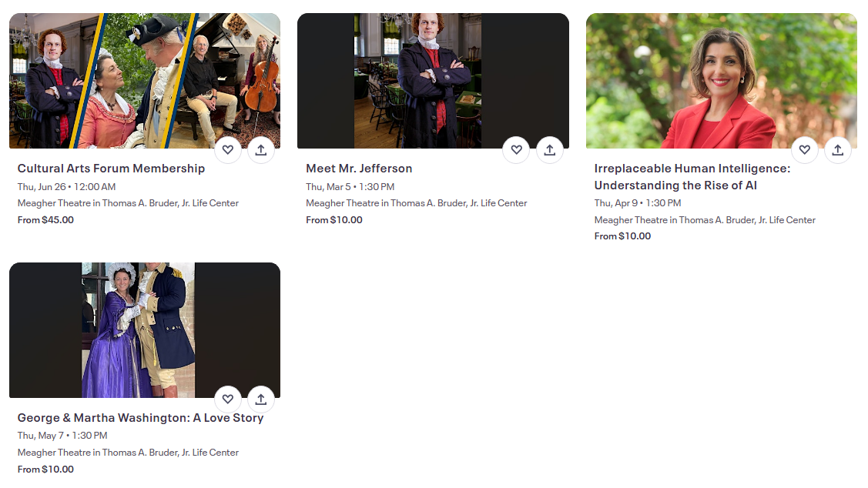Click Thu, Mar 5 • 1:30 PM date

coord(350,187)
